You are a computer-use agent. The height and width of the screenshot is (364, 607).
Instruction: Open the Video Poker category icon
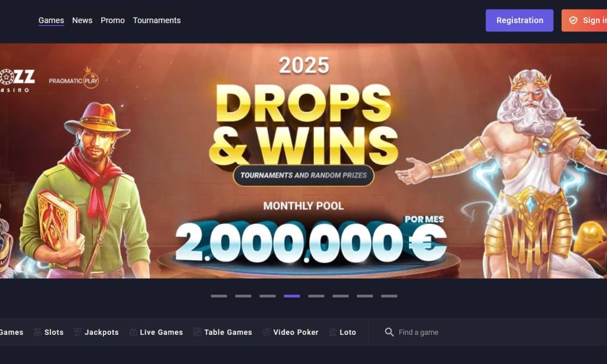(x=266, y=332)
